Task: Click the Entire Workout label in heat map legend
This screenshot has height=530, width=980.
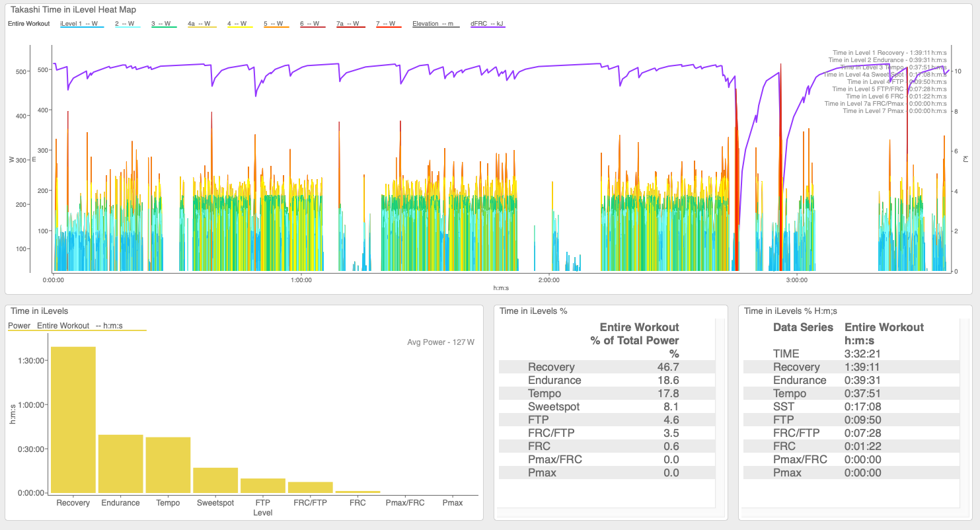Action: [28, 24]
